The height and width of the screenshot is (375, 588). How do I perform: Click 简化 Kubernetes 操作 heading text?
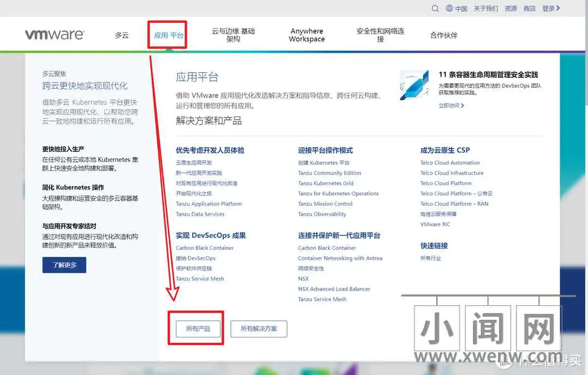(73, 187)
